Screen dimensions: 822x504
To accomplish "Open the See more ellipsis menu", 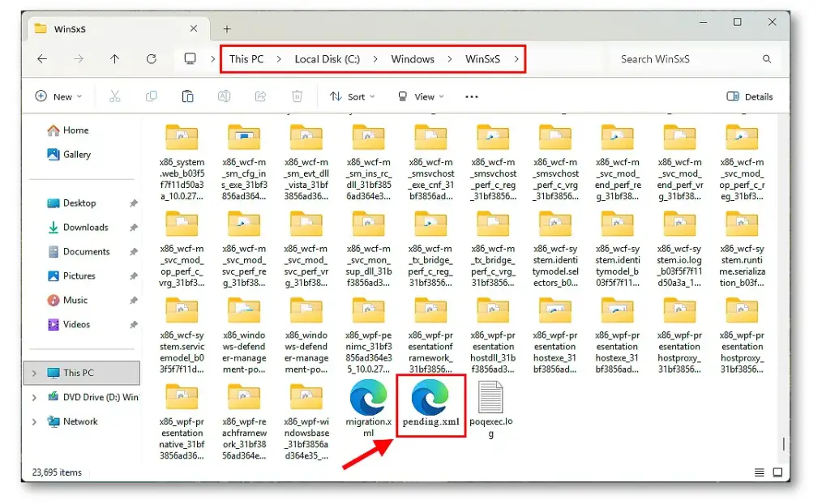I will click(472, 96).
